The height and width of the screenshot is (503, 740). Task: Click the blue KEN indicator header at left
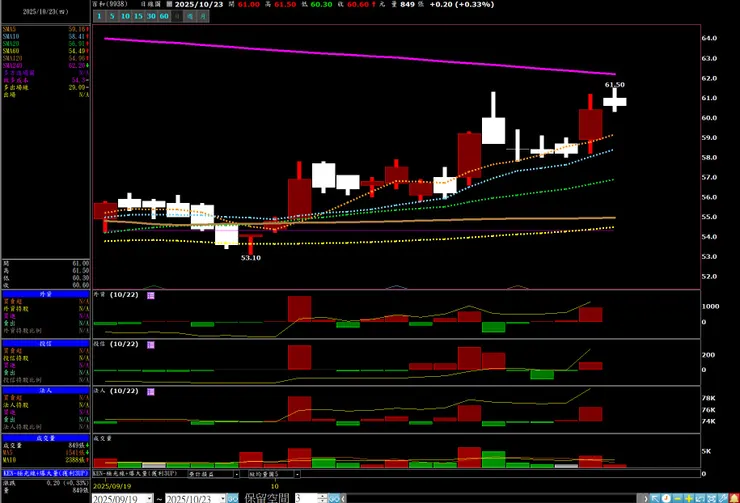tap(46, 473)
